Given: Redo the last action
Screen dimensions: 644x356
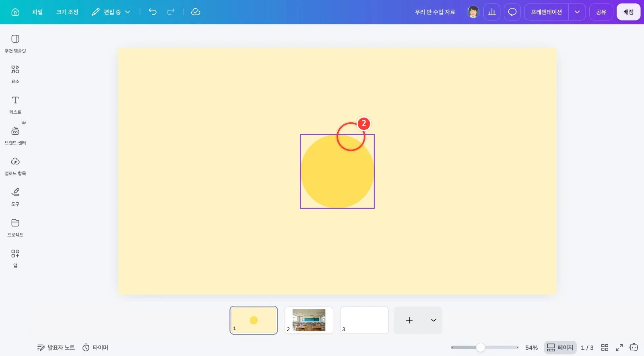Looking at the screenshot, I should [x=171, y=12].
